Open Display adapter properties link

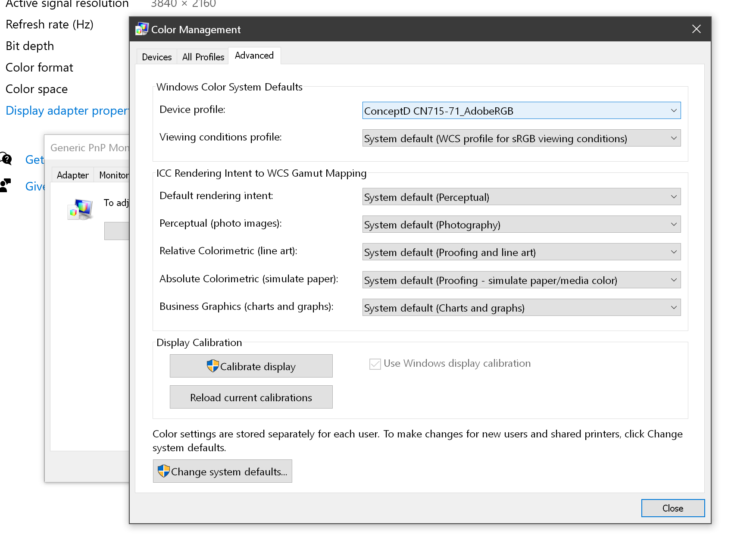coord(67,111)
